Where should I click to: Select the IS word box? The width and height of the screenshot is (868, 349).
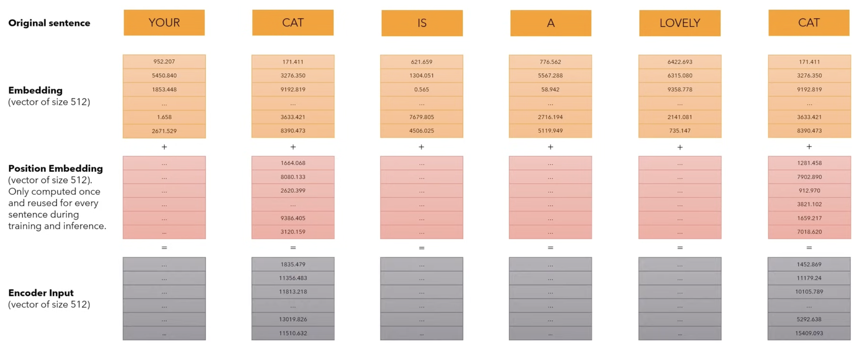(x=422, y=23)
